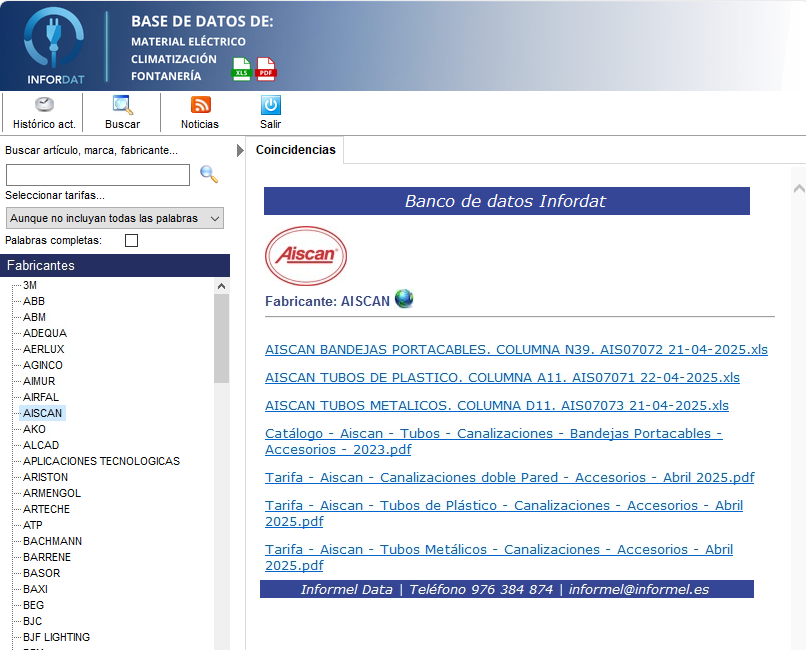Select AKO manufacturer
The height and width of the screenshot is (650, 806).
[34, 429]
